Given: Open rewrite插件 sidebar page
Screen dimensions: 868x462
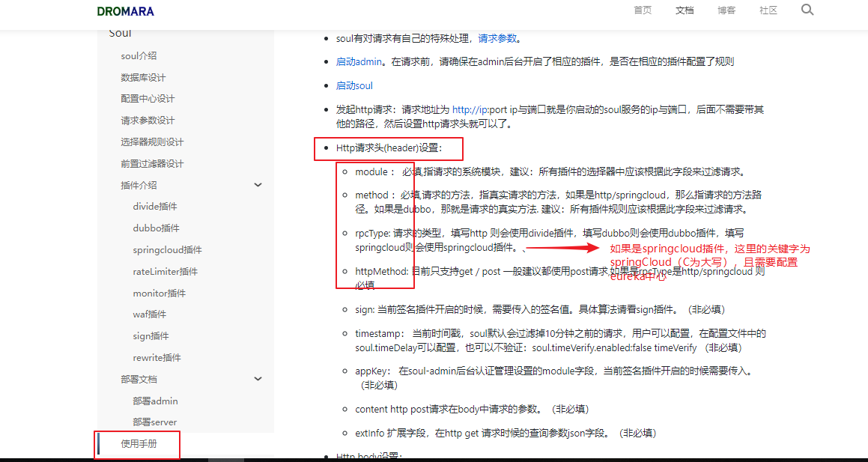Looking at the screenshot, I should point(157,357).
